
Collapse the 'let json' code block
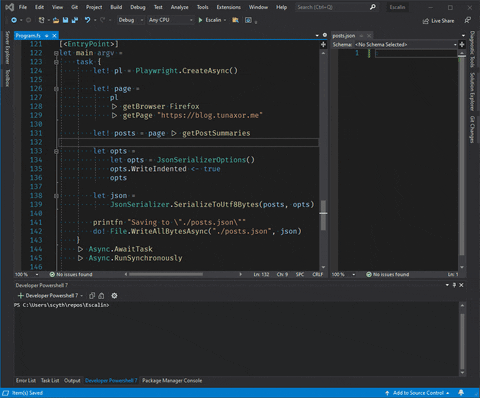(x=56, y=196)
